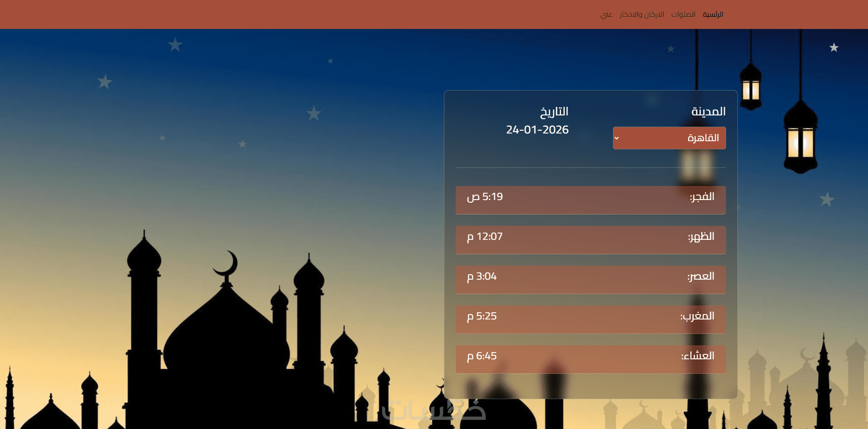Click the الظهر prayer label

coord(701,237)
